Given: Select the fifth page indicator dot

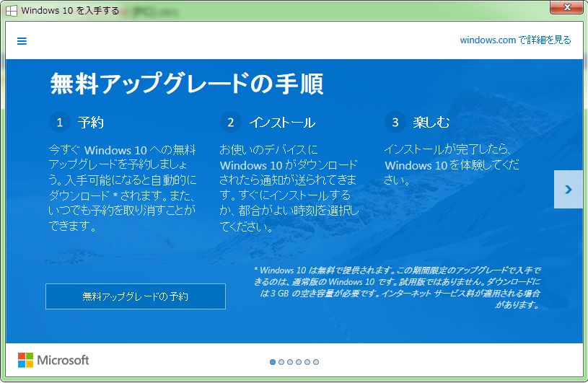Looking at the screenshot, I should 307,362.
